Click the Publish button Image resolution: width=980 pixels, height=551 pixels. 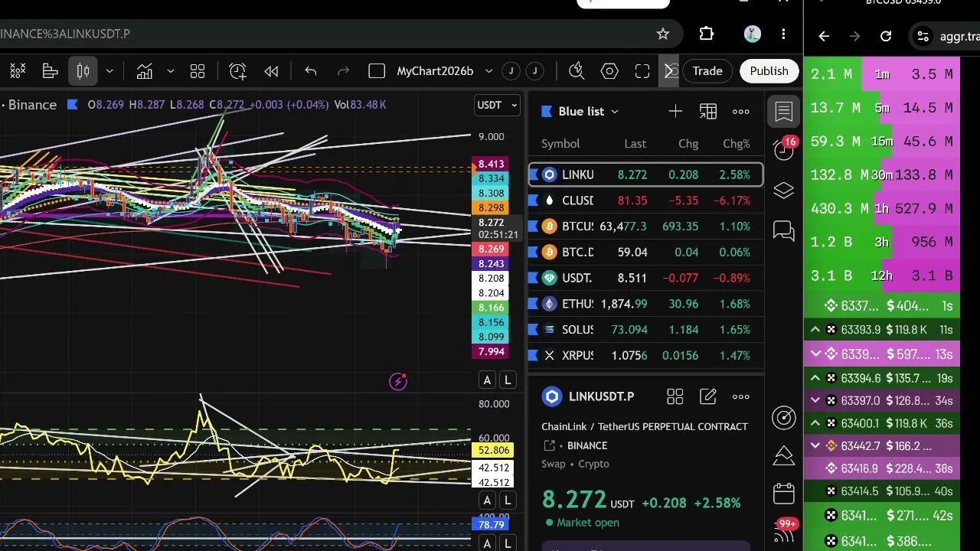tap(769, 71)
